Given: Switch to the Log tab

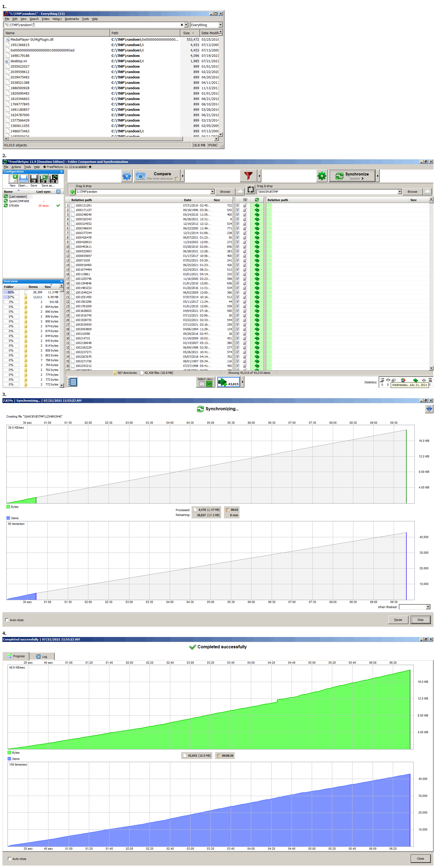Looking at the screenshot, I should click(42, 657).
